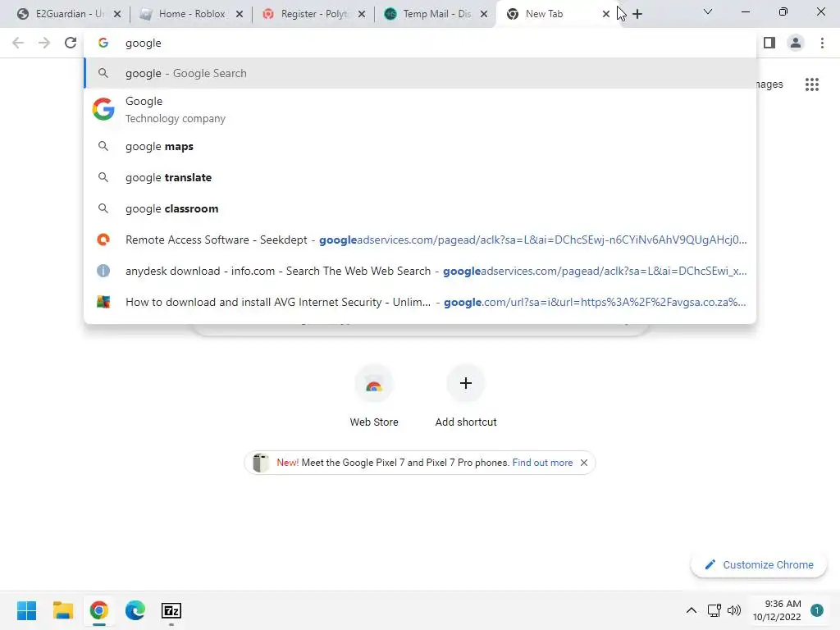Show hidden system tray icons

coord(691,610)
